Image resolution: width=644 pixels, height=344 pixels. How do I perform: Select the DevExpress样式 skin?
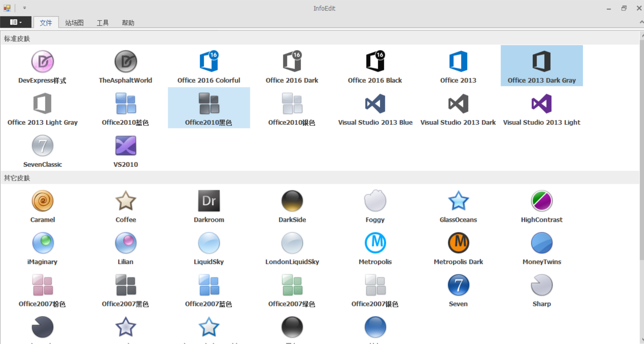point(42,66)
